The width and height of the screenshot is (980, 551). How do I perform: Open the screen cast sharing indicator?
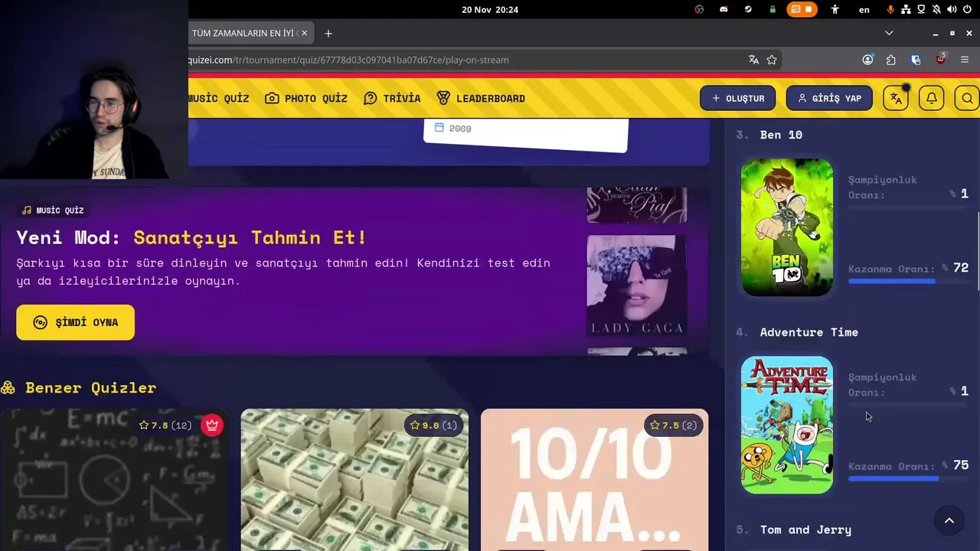tap(795, 9)
